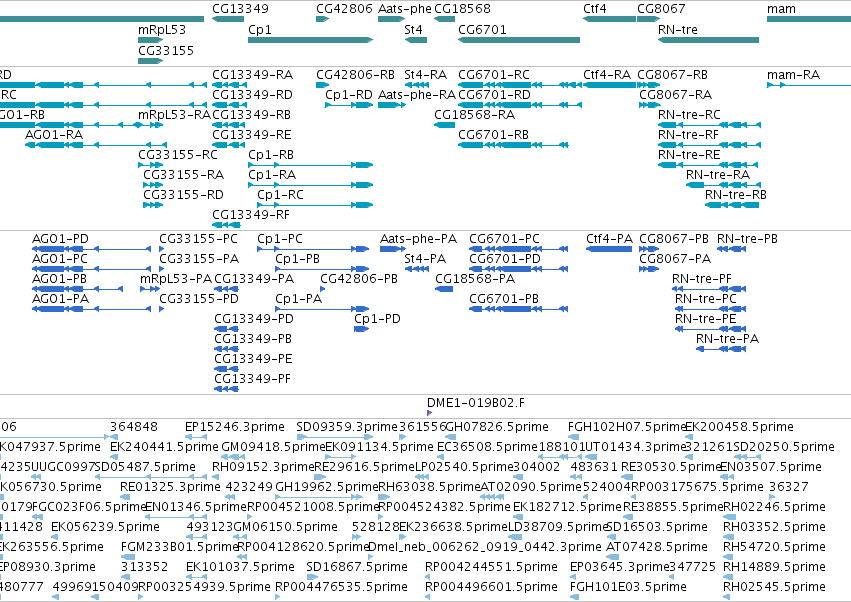Image resolution: width=851 pixels, height=602 pixels.
Task: Select EST 364848
Action: click(134, 427)
